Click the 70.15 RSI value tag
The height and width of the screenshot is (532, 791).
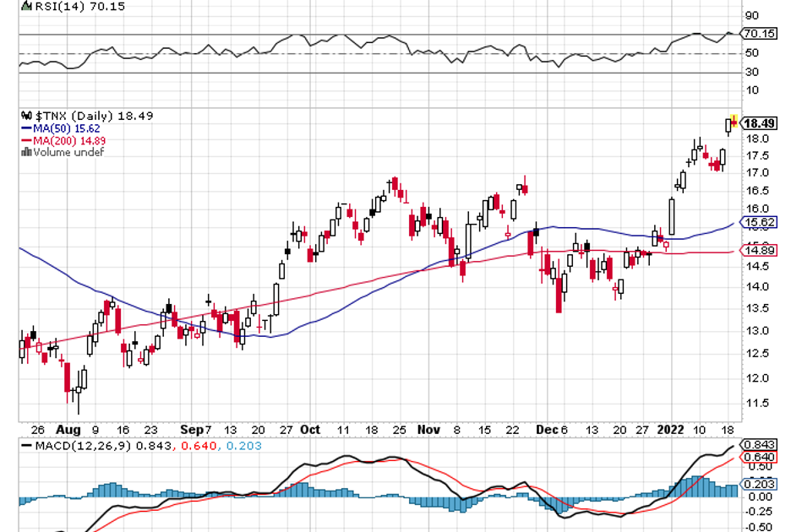tap(759, 35)
